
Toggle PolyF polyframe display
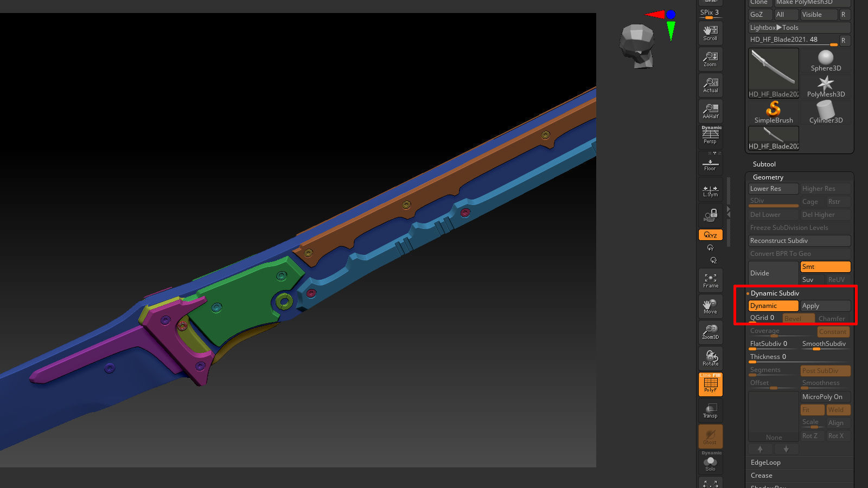point(710,384)
